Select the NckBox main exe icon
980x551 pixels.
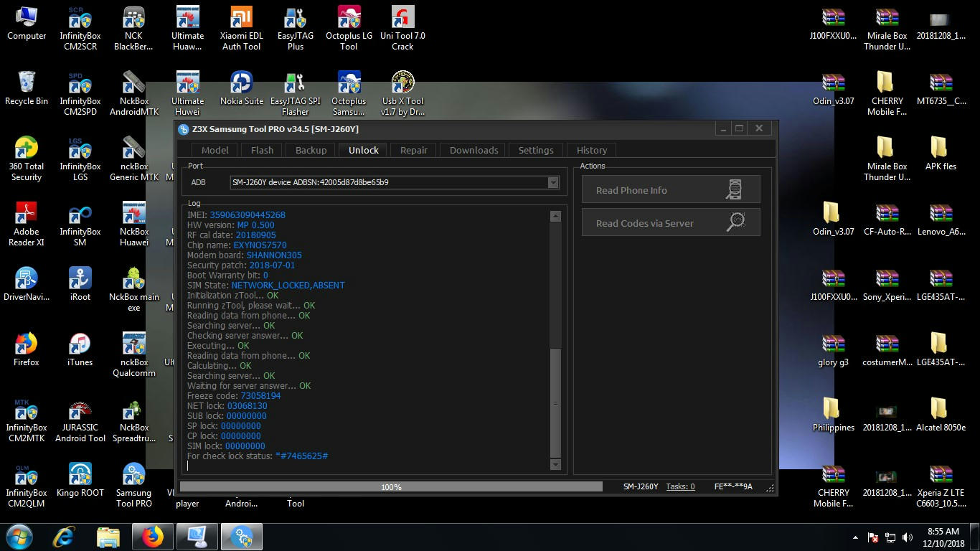coord(133,290)
